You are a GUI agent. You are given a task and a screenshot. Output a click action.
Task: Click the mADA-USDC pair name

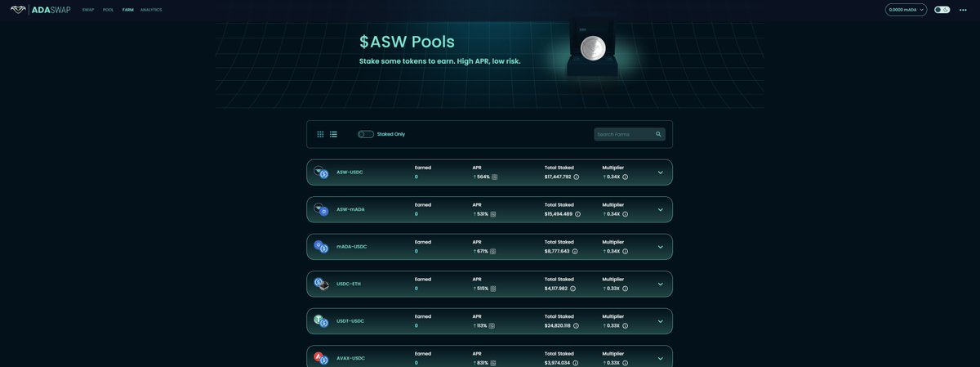351,247
